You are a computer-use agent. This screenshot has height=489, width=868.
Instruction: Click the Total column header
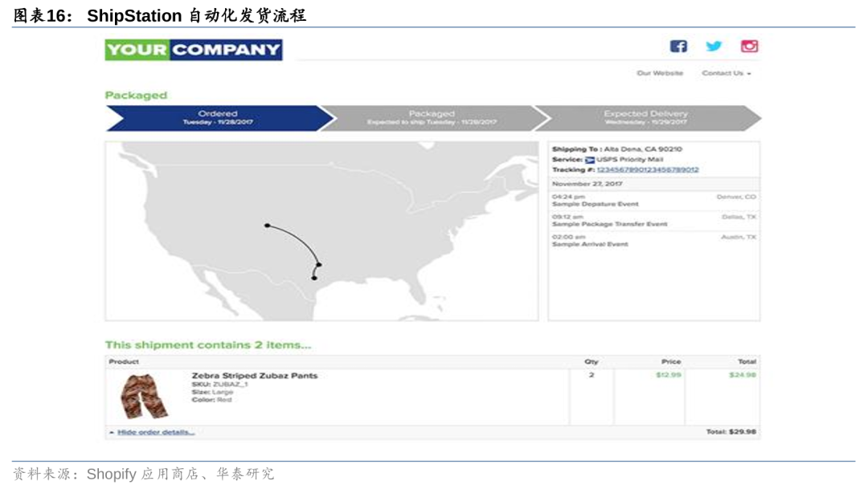point(747,362)
